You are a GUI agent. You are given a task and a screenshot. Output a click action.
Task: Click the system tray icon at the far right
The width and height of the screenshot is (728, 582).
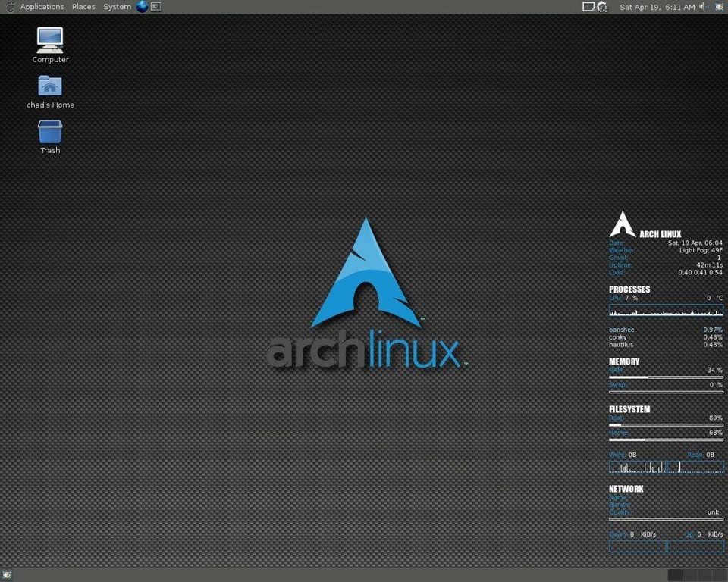pyautogui.click(x=720, y=6)
